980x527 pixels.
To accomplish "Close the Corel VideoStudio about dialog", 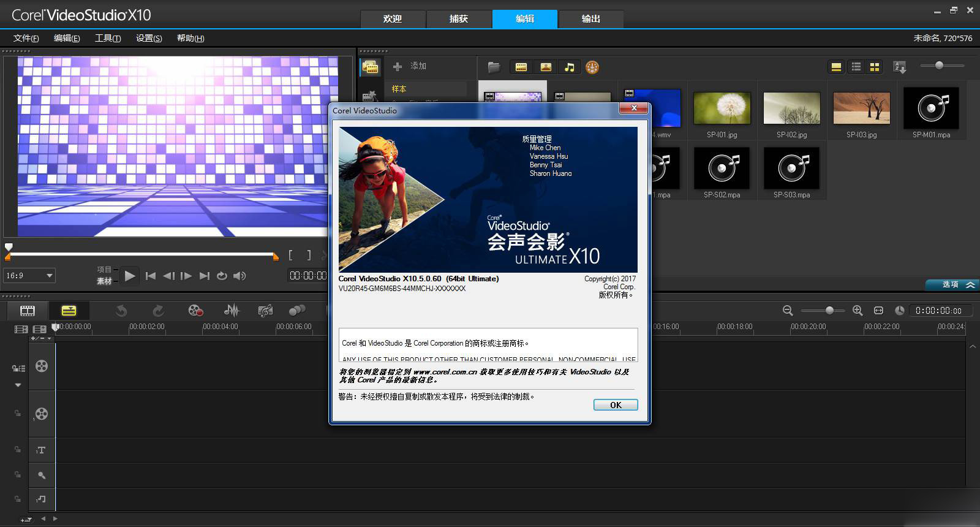I will point(634,108).
